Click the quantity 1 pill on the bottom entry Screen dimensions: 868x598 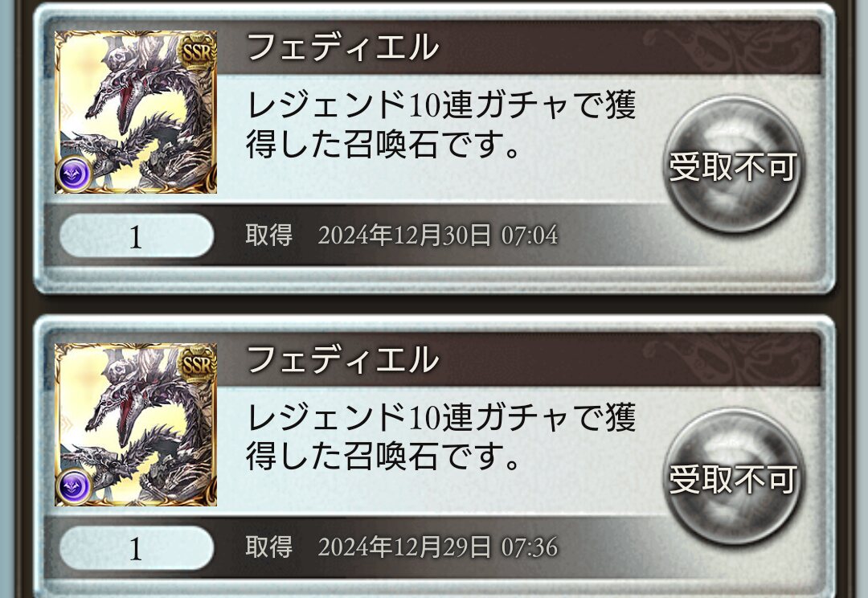[136, 547]
